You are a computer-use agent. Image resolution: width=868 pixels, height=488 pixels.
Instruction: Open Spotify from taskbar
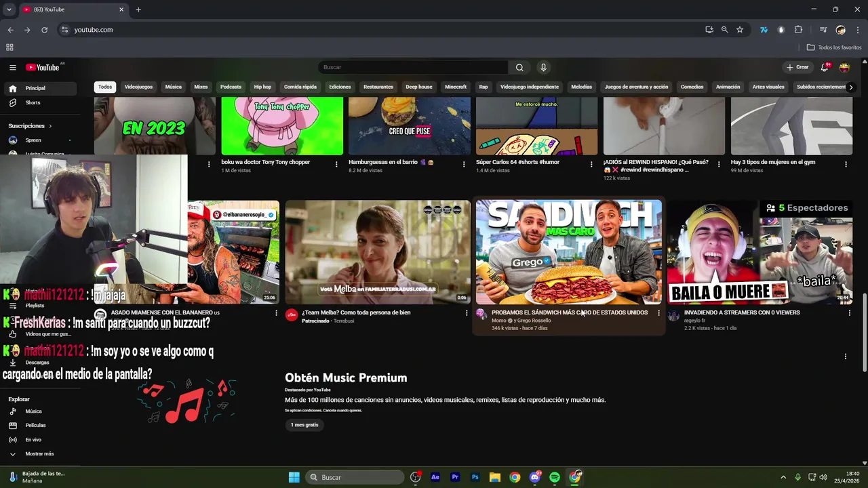555,477
